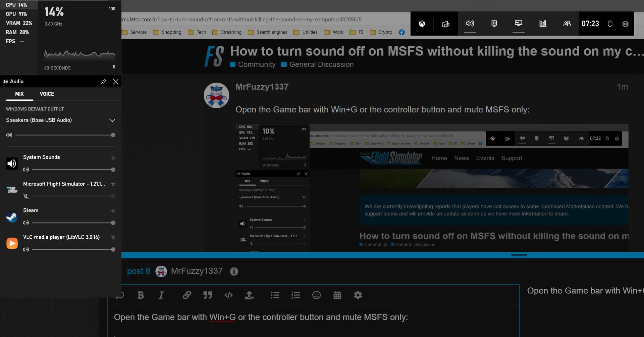Favorite Steam with the star
Image resolution: width=644 pixels, height=337 pixels.
113,211
